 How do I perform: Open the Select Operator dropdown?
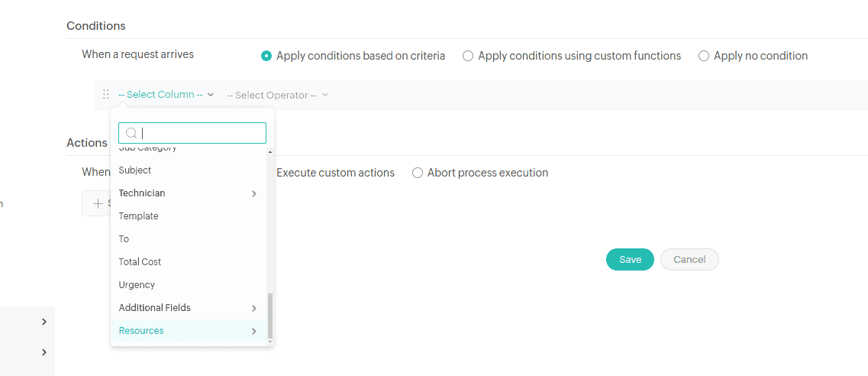(x=277, y=96)
